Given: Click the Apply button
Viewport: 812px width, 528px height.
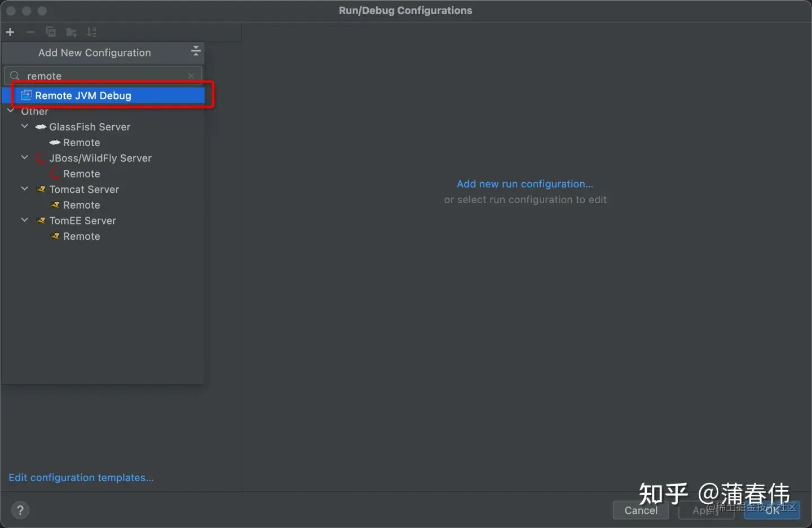Looking at the screenshot, I should [x=706, y=511].
